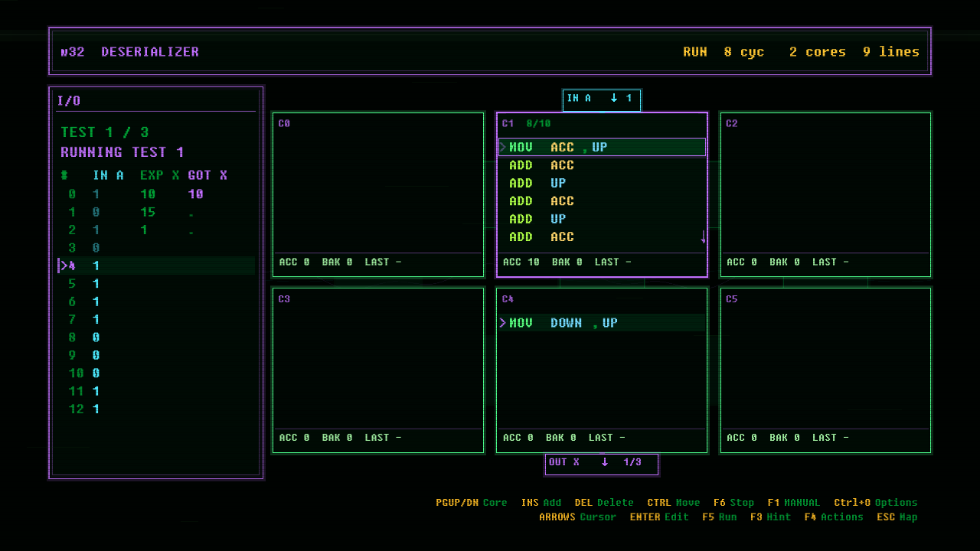This screenshot has height=551, width=980.
Task: Click the instruction pointer beside MOV ACC, UP
Action: click(503, 147)
